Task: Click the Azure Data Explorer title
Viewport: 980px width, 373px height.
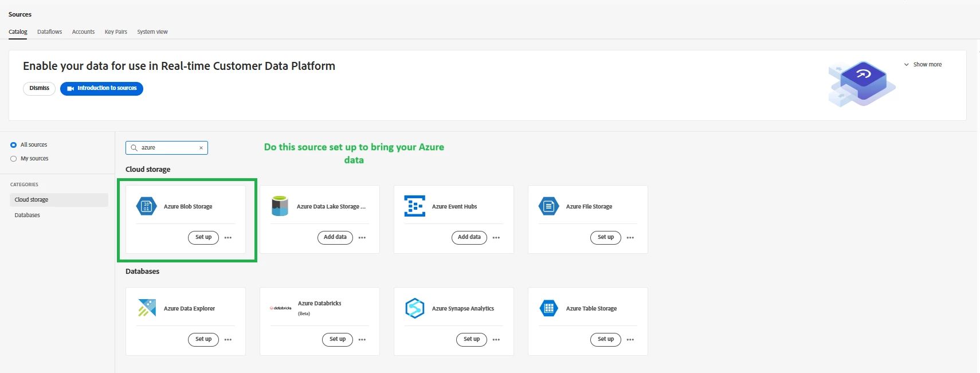Action: click(x=190, y=309)
